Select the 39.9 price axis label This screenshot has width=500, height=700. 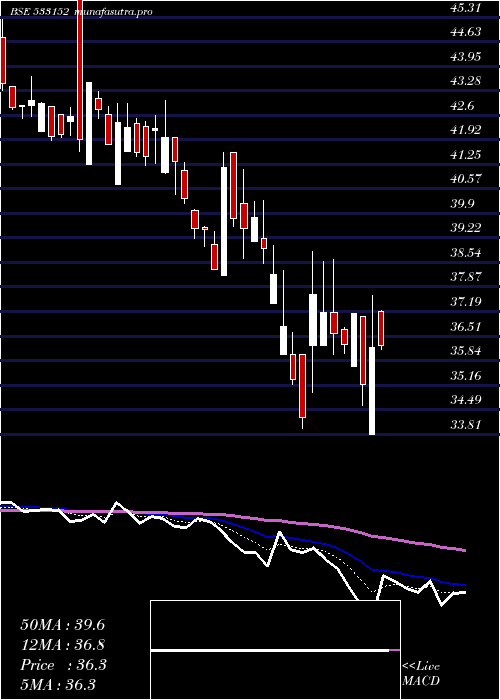pyautogui.click(x=462, y=204)
